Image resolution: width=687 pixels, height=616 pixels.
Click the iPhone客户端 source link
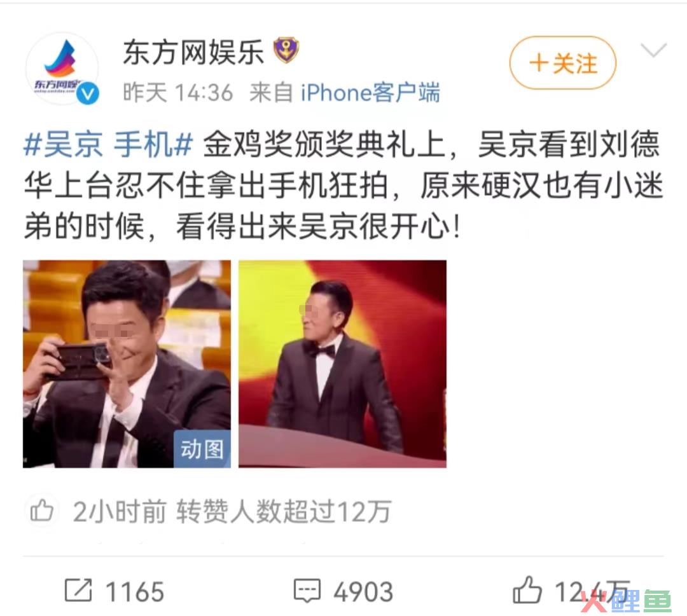coord(370,93)
